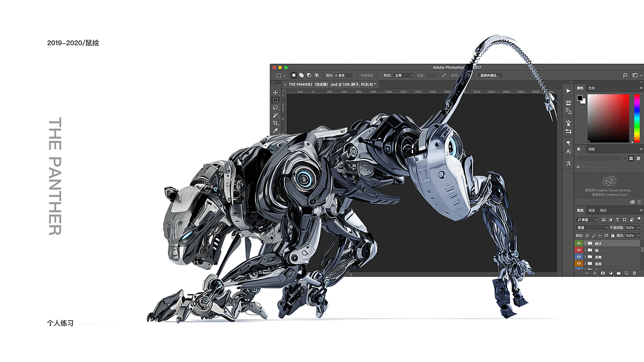Open the Glyphs panel icon

(x=568, y=163)
